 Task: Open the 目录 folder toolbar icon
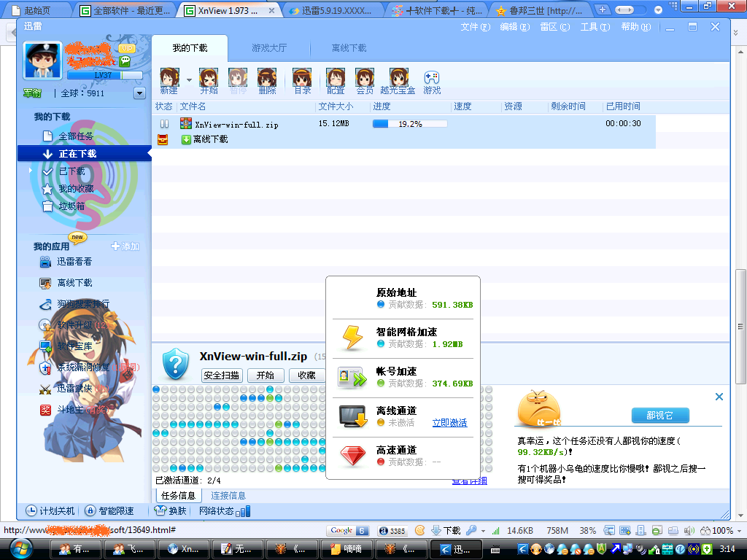tap(302, 80)
